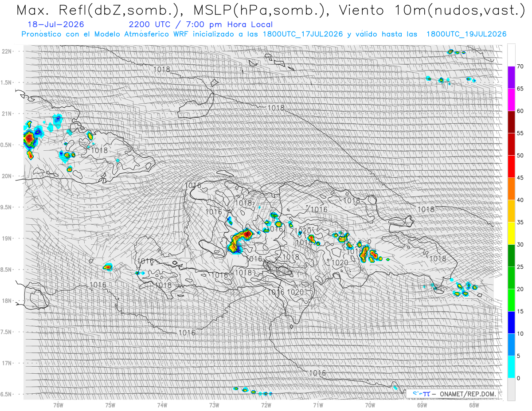Click the colorbar tick label '45'
This screenshot has width=532, height=411.
[520, 178]
